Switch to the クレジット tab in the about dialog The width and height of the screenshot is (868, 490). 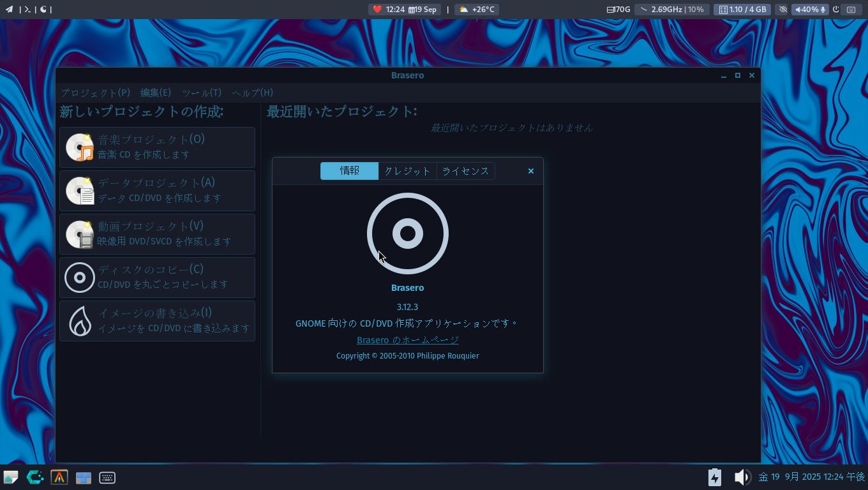point(407,171)
